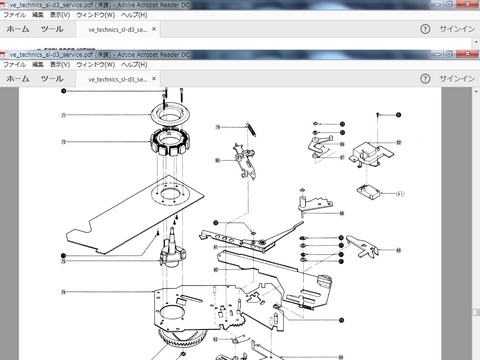This screenshot has width=480, height=360.
Task: Open ウィンドウ(W) menu in front Acrobat window
Action: (x=95, y=64)
